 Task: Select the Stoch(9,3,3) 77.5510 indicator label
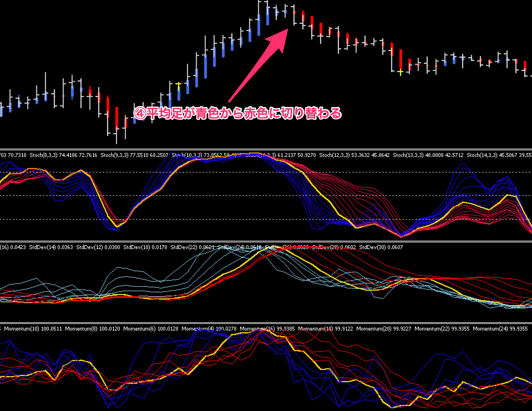[x=135, y=155]
